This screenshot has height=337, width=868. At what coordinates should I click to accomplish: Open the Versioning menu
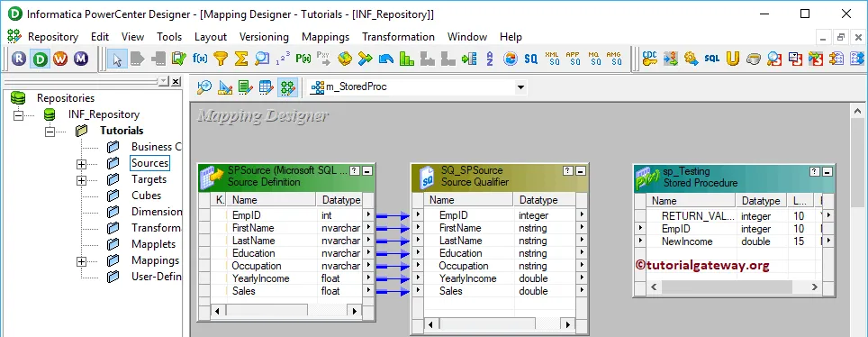[x=264, y=37]
